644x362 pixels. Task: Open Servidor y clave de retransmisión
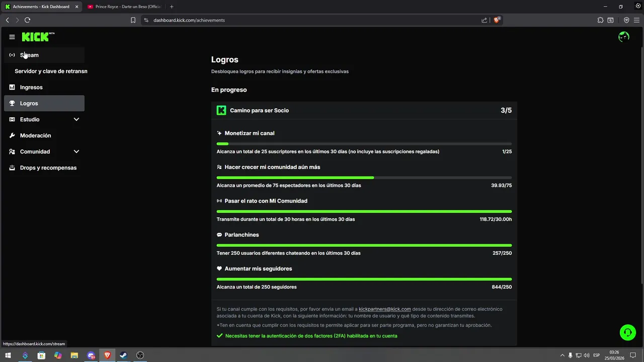[51, 71]
